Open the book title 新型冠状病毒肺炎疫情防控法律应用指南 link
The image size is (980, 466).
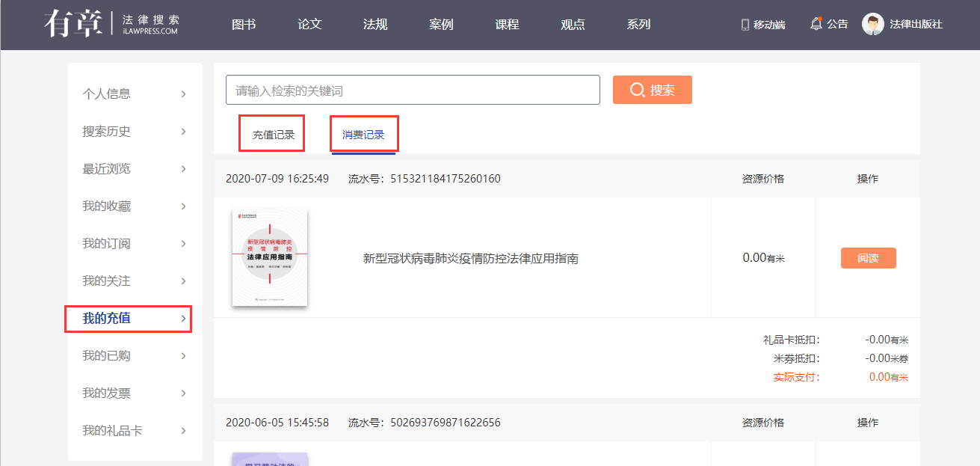[x=470, y=259]
